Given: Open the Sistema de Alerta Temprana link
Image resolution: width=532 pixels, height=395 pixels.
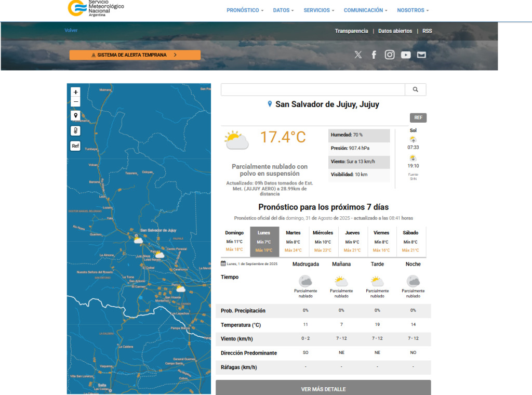Looking at the screenshot, I should (x=135, y=55).
